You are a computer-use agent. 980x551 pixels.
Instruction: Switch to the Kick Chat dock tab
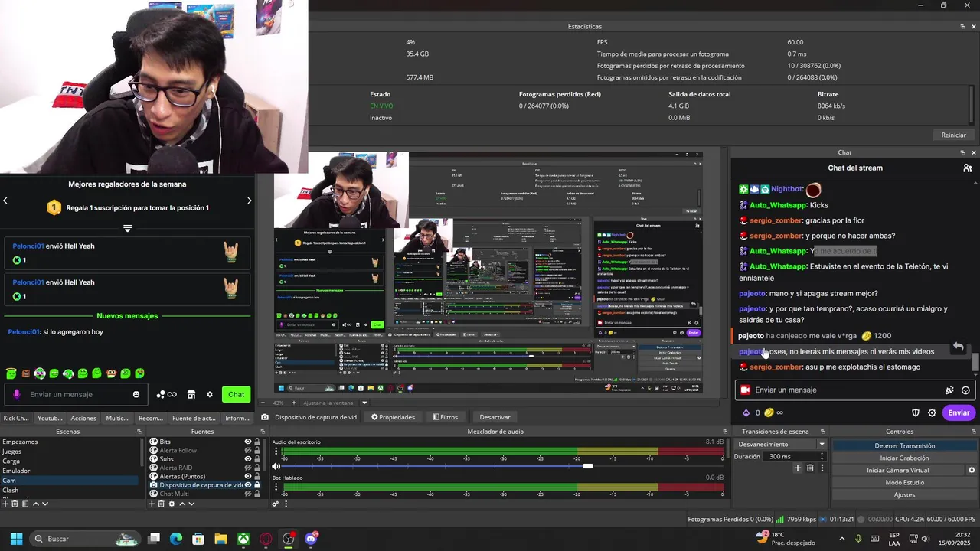16,418
